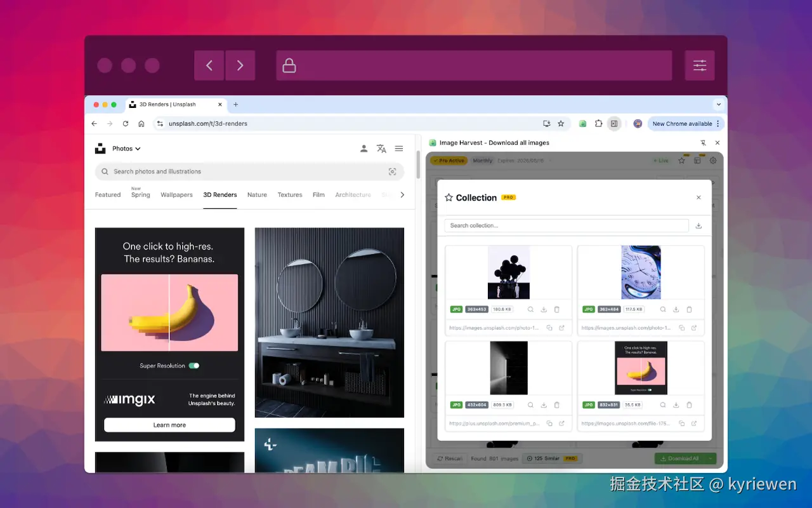Trash the 432x604 image

(x=556, y=404)
